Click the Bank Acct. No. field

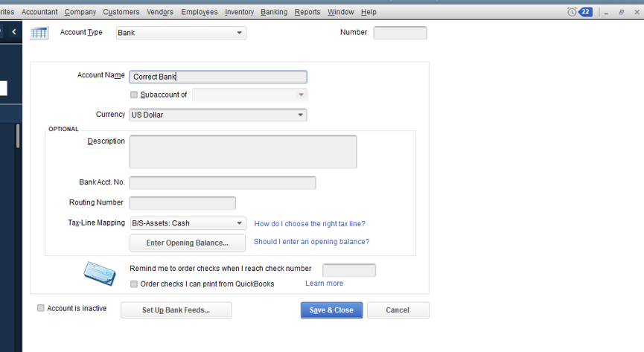(223, 183)
